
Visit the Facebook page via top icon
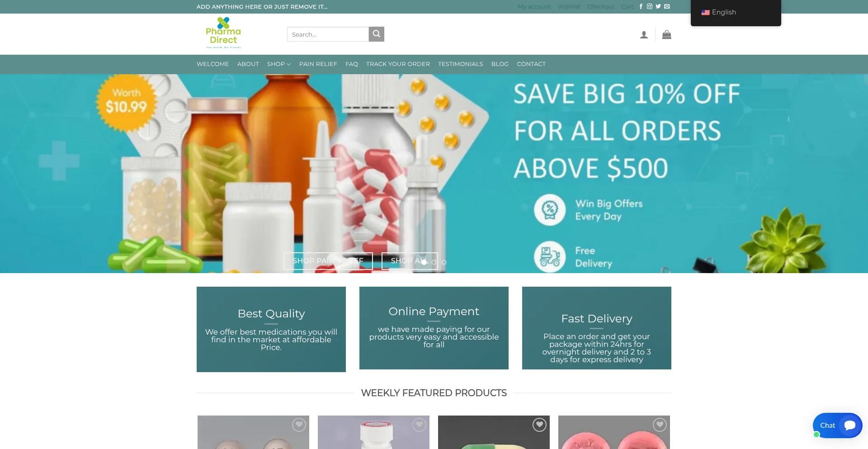pyautogui.click(x=641, y=6)
